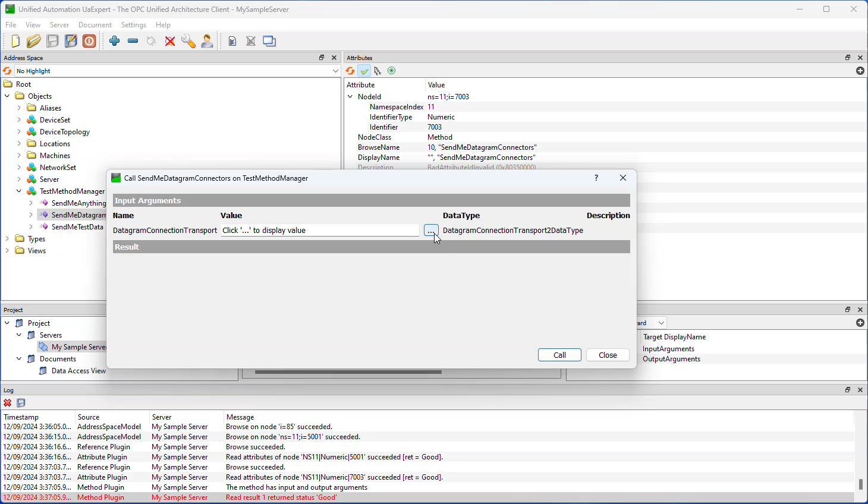
Task: Click the orange refresh icon in Attributes panel
Action: pos(350,71)
